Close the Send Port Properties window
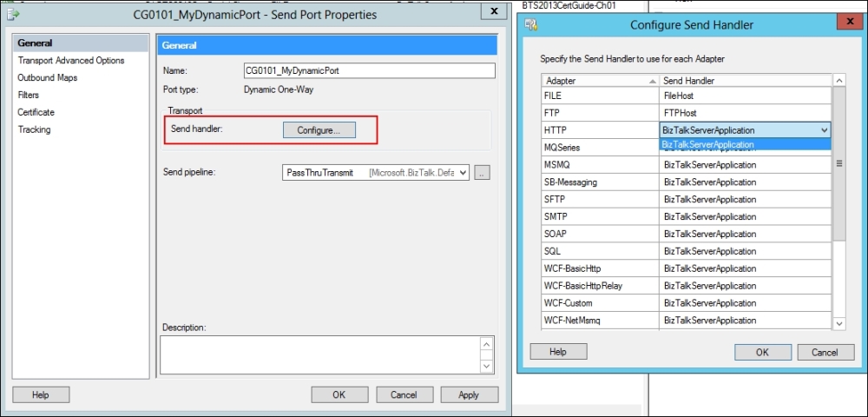 (x=492, y=11)
